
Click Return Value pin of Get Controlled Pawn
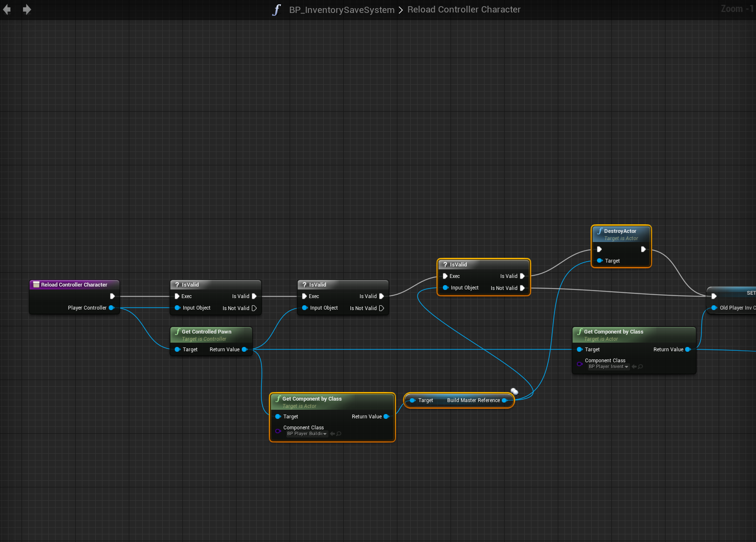pyautogui.click(x=245, y=349)
